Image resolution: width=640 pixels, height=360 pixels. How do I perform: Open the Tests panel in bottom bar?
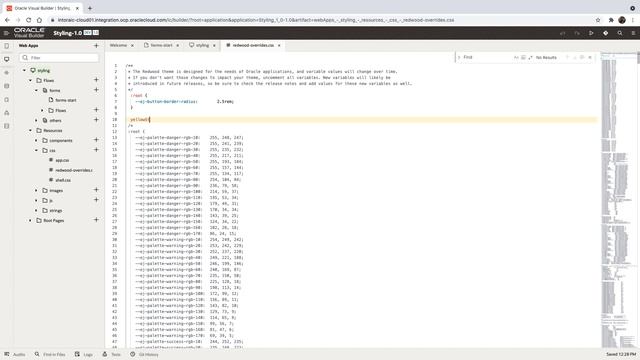click(x=111, y=354)
